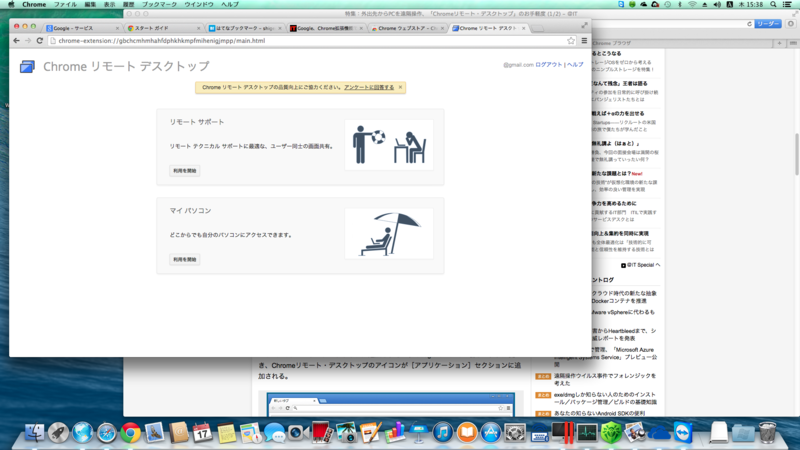The image size is (800, 450).
Task: Open Messages from the Dock
Action: tap(274, 433)
